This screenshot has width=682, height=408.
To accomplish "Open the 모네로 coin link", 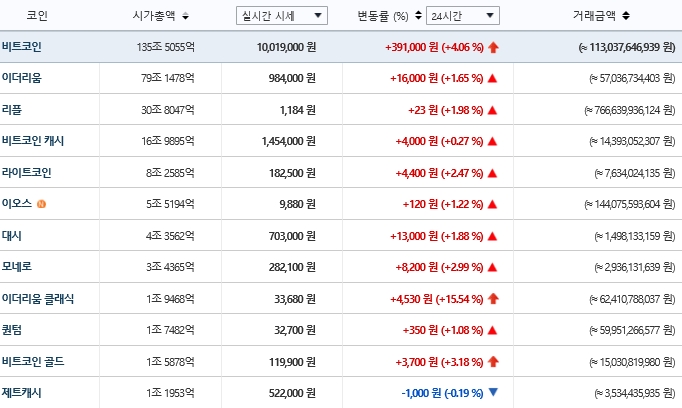I will point(17,267).
